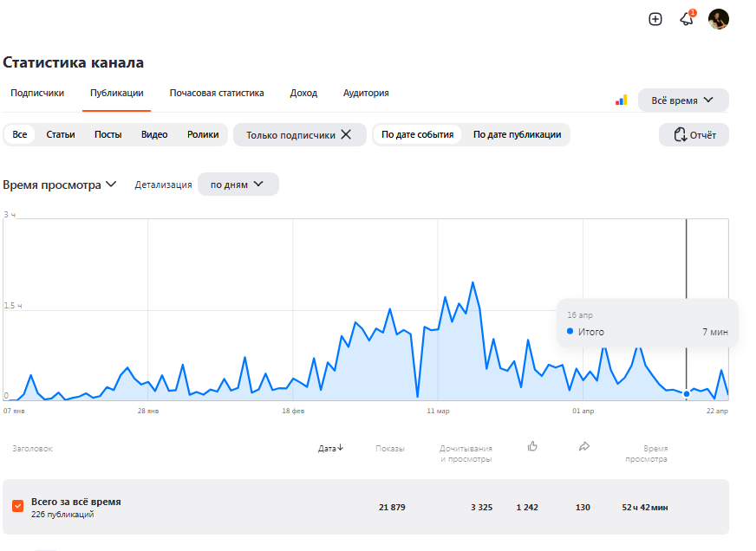Click the 'Заголовок' column header

coord(32,449)
